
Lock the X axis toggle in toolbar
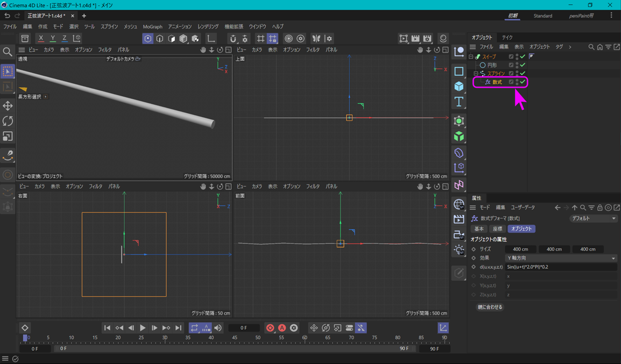[x=41, y=39]
